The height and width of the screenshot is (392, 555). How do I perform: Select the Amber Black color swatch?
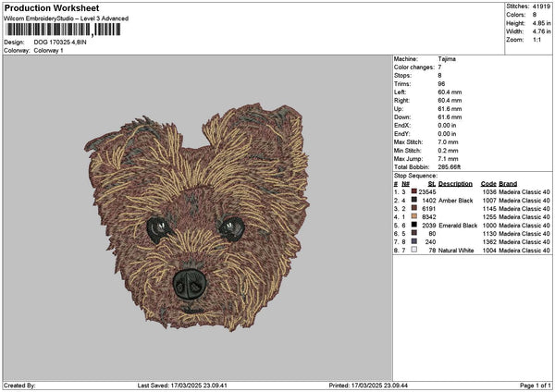tap(414, 200)
